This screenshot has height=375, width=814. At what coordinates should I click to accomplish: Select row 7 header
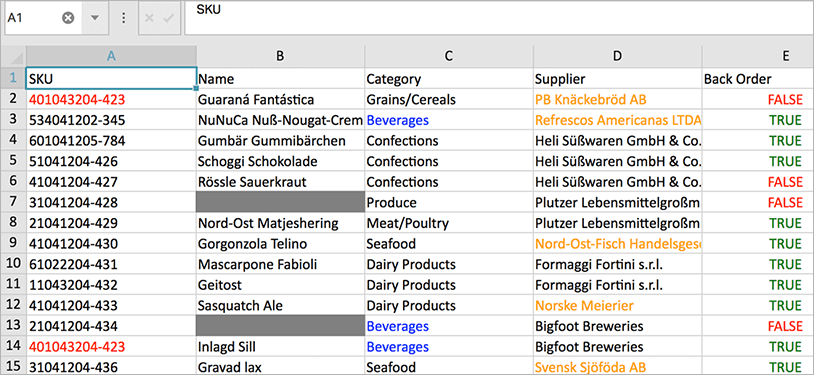coord(13,202)
